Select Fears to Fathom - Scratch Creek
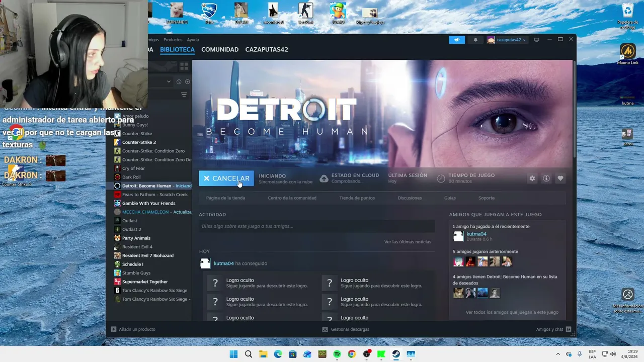Image resolution: width=644 pixels, height=362 pixels. pyautogui.click(x=152, y=195)
